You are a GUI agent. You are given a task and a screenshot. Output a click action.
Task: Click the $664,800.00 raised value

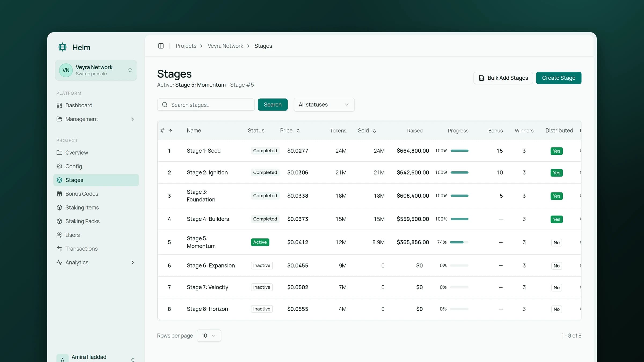click(x=413, y=151)
